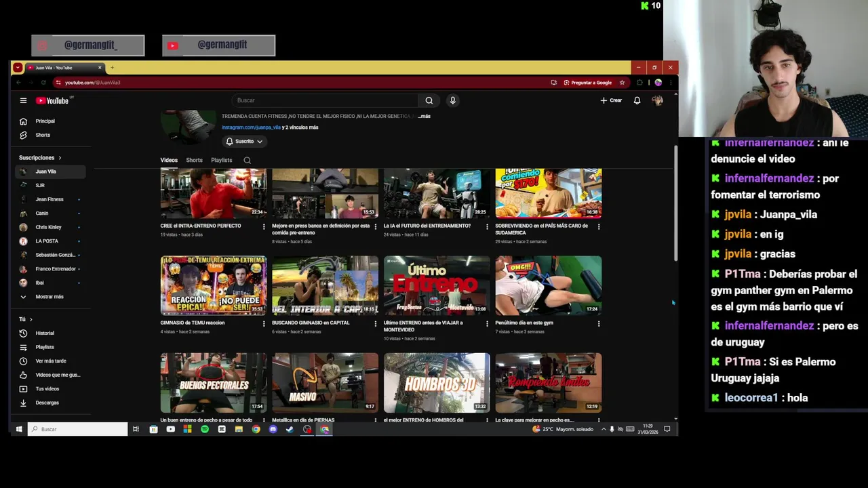Screen dimensions: 868x488
Task: Open the instagram.com/juanpa_vila link
Action: click(251, 127)
